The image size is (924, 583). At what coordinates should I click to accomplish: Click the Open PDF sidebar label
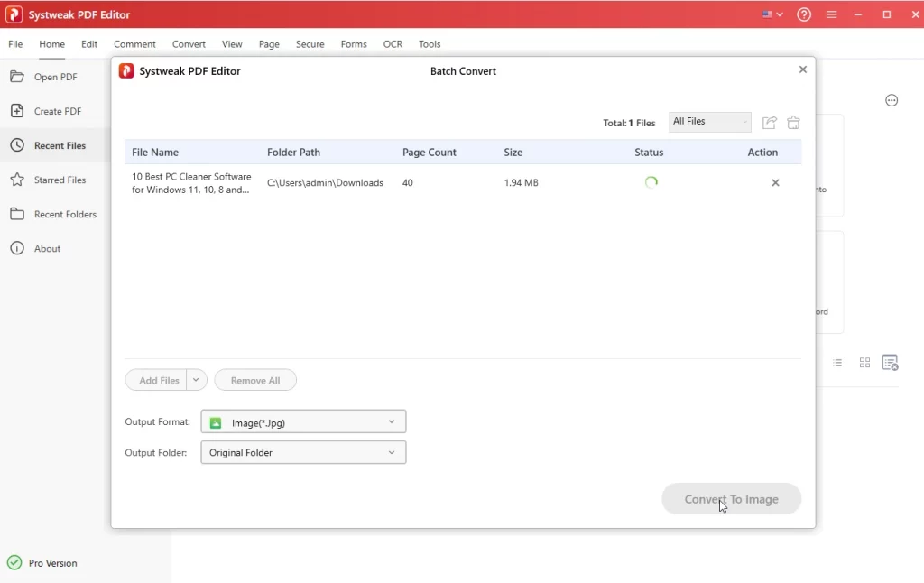tap(55, 77)
